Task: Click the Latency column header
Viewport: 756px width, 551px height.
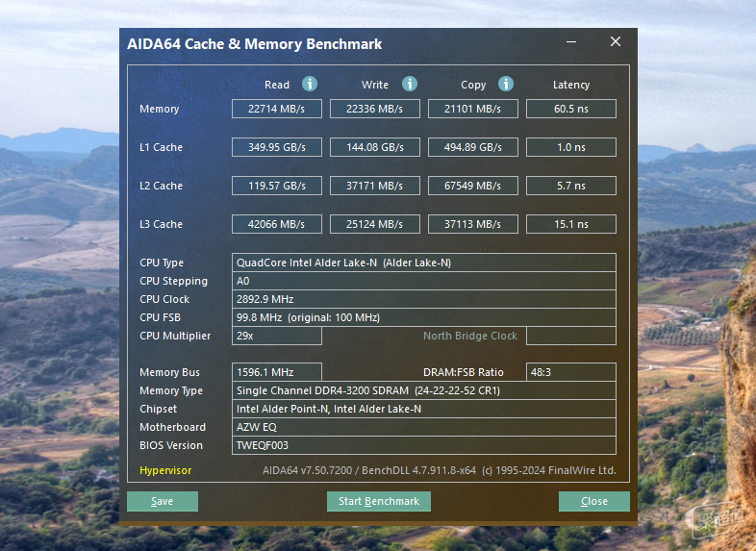Action: click(571, 85)
